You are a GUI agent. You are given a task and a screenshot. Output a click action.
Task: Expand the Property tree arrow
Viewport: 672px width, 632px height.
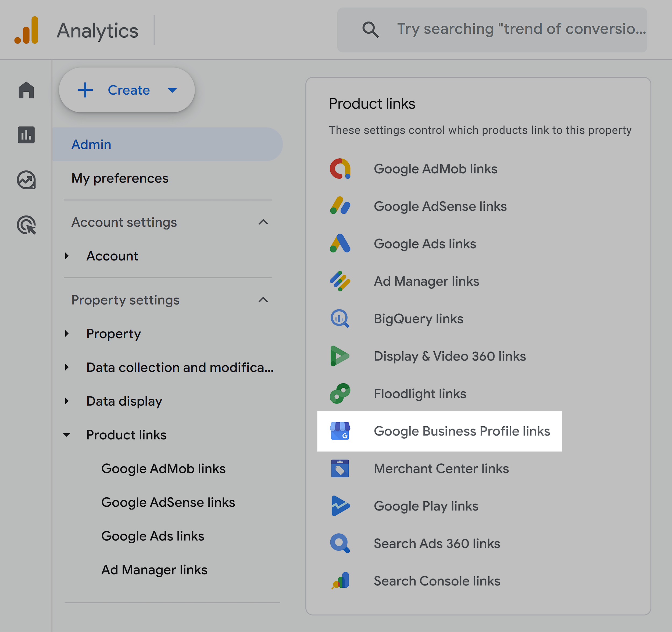(67, 334)
